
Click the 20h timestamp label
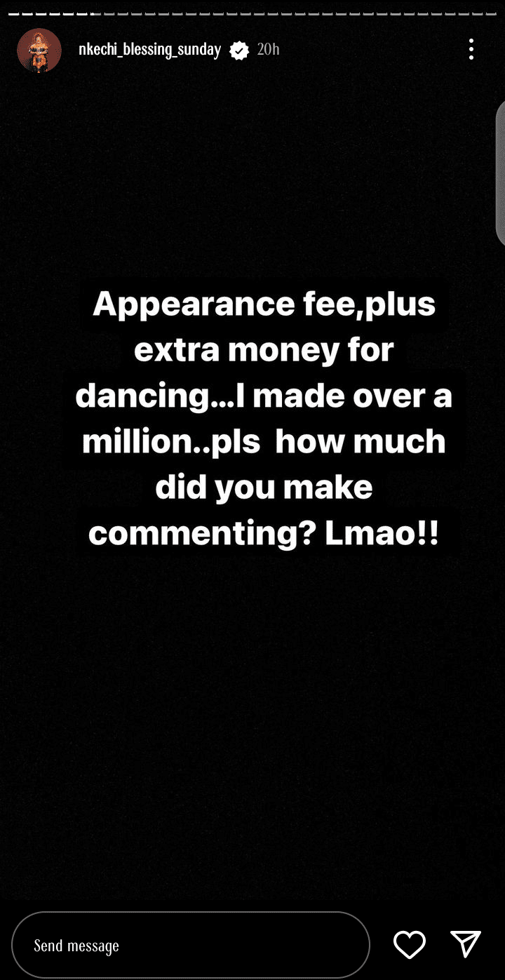269,50
